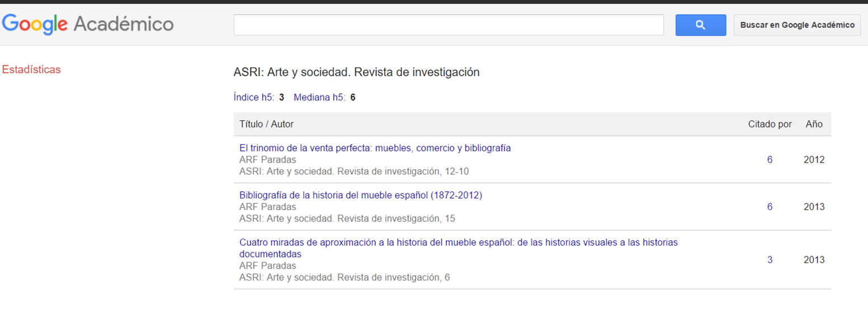
Task: Click the ASRI: Arte y sociedad journal title
Action: (356, 72)
